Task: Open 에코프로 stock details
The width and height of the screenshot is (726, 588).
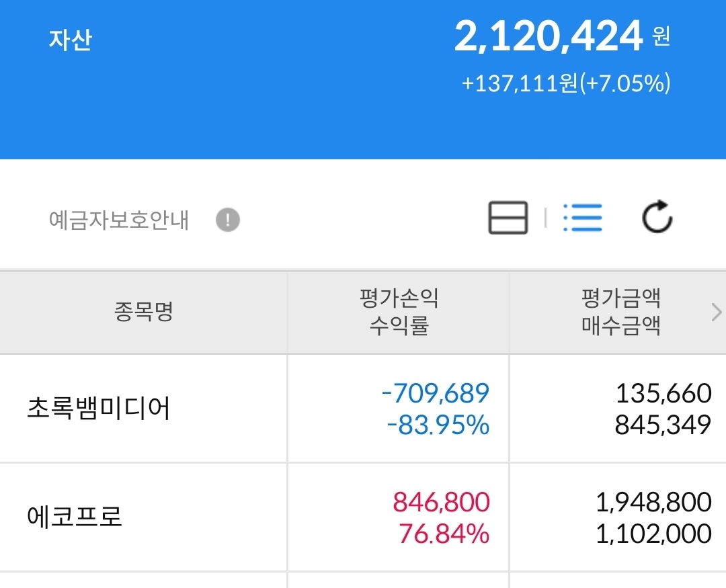Action: click(75, 517)
